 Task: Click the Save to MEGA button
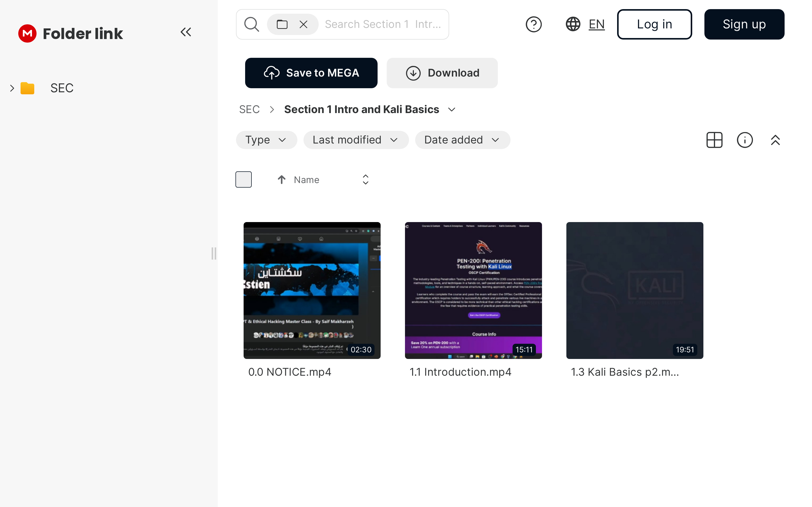click(311, 73)
